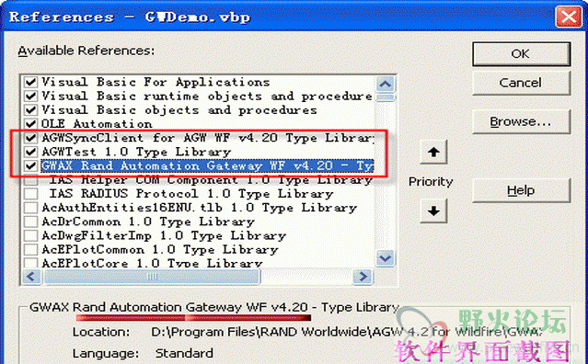Uncheck Visual Basic runtime objects and procedures

[30, 96]
